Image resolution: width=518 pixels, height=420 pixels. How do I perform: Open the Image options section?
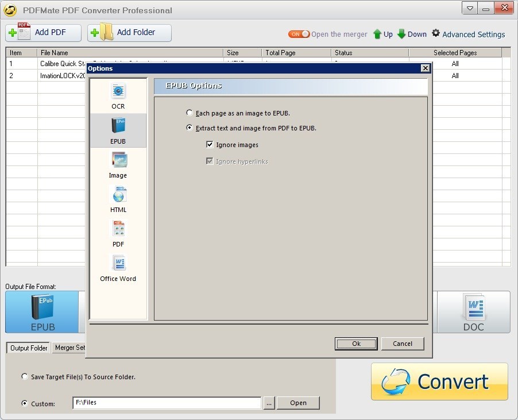pyautogui.click(x=118, y=165)
